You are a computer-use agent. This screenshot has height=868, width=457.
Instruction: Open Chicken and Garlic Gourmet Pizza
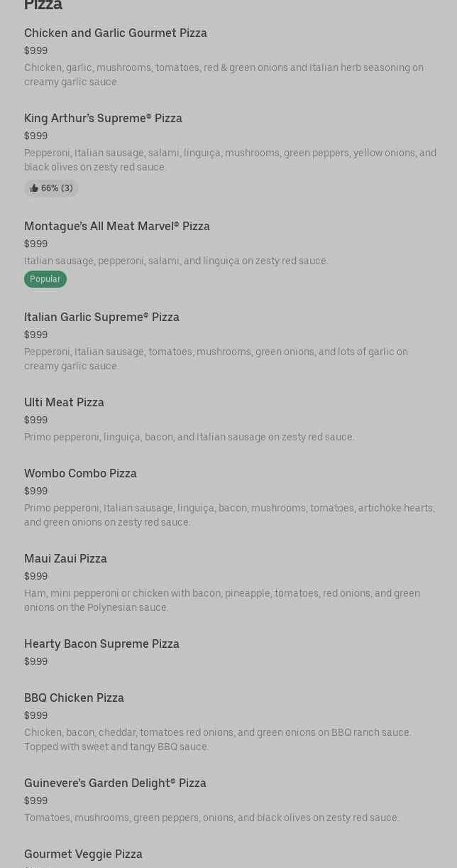[116, 33]
